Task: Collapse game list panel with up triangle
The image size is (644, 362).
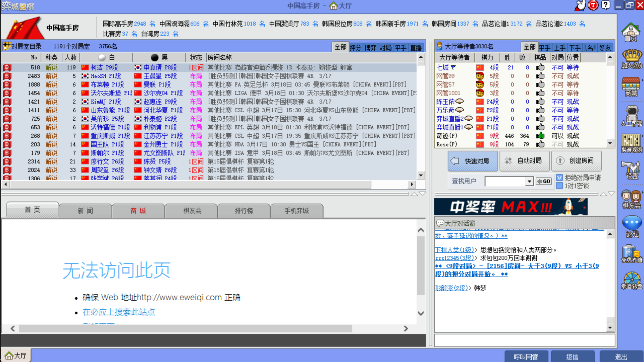Action: coord(414,194)
